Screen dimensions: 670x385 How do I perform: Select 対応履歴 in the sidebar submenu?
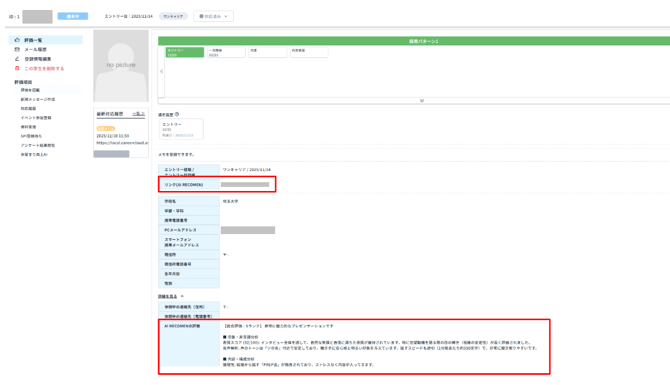[28, 109]
